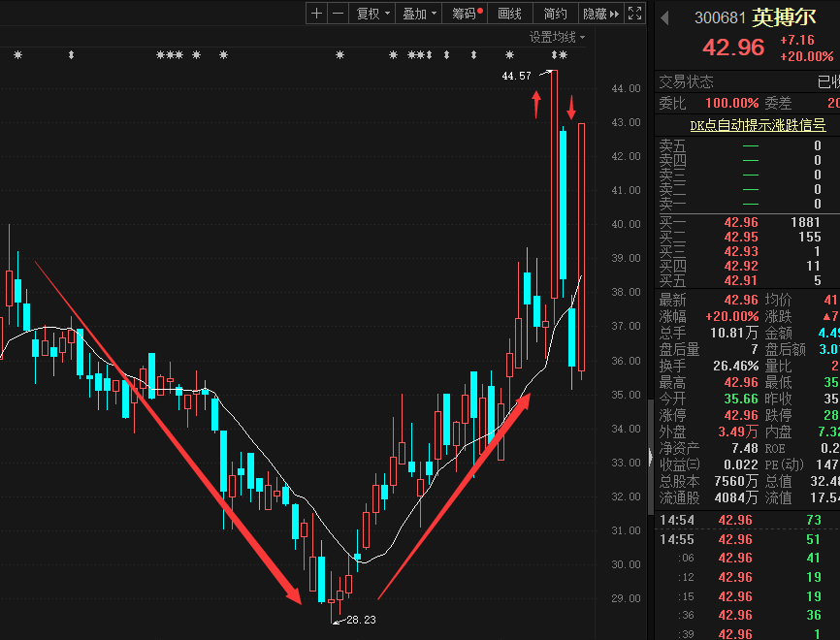Click the stock name 英搏尔
840x640 pixels.
[784, 17]
